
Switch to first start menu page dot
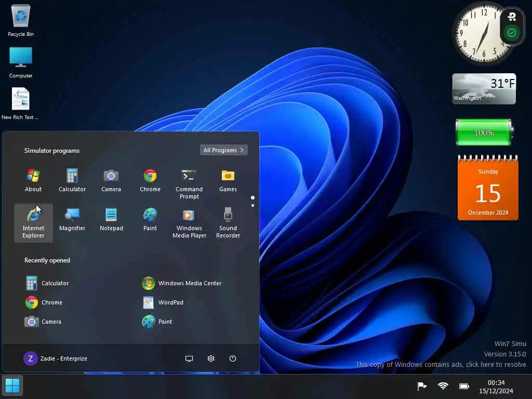[x=252, y=197]
